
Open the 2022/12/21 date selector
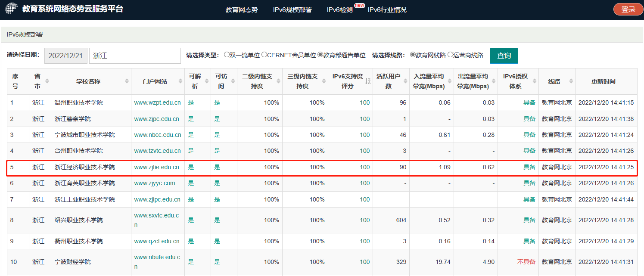(x=65, y=55)
